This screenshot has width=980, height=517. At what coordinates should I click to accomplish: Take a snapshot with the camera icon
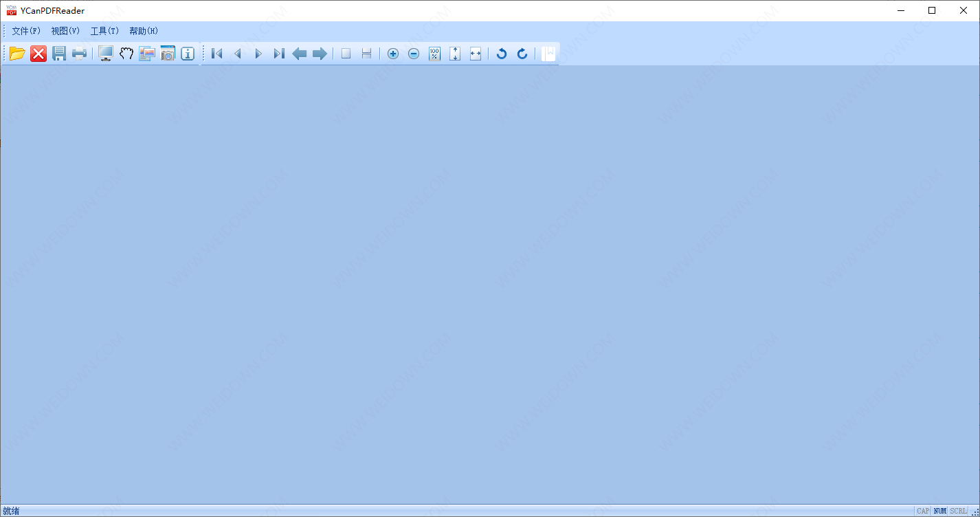[168, 54]
